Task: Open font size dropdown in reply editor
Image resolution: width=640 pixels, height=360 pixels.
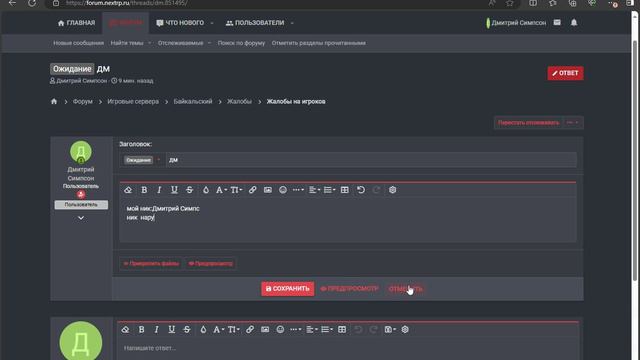Action: pyautogui.click(x=234, y=329)
